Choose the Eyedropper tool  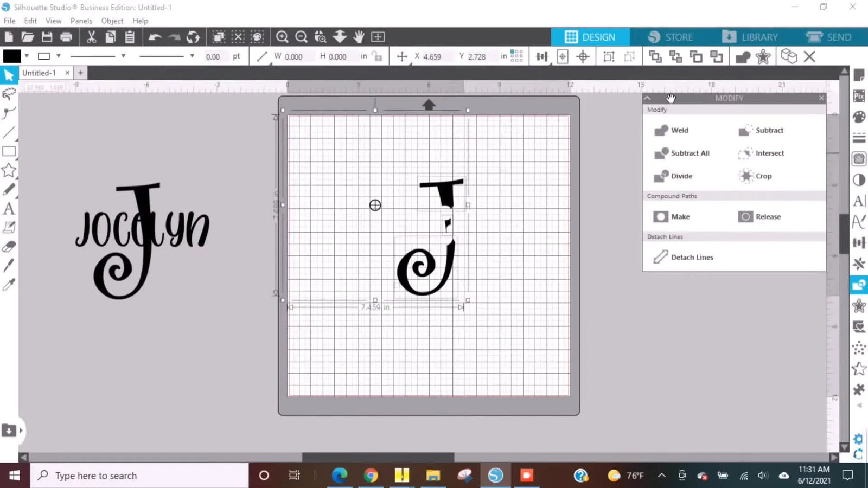(x=9, y=285)
